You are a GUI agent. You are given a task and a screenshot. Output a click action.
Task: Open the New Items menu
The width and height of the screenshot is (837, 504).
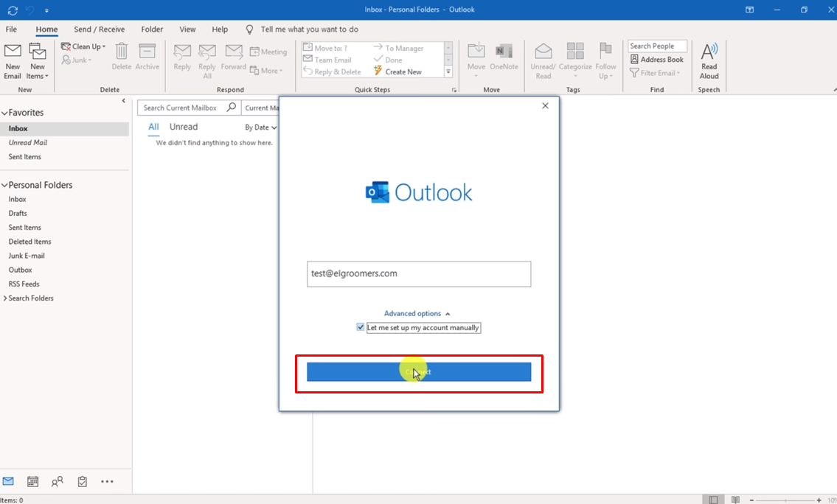click(38, 61)
